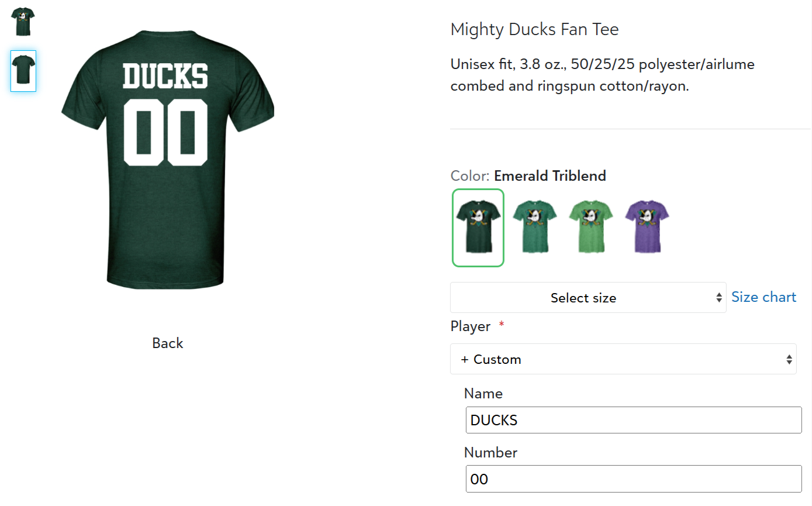Focus the Number field containing 00
Image resolution: width=812 pixels, height=506 pixels.
tap(634, 479)
